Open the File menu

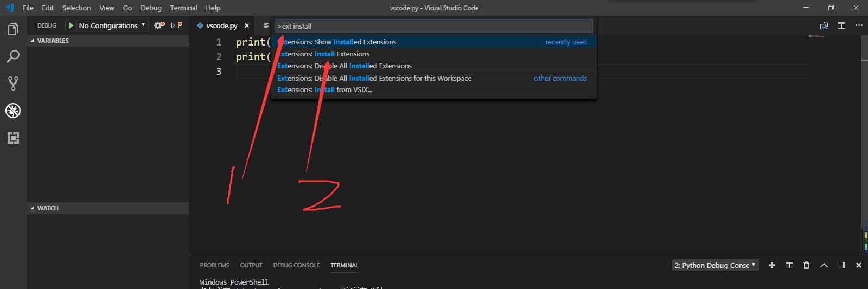point(28,8)
